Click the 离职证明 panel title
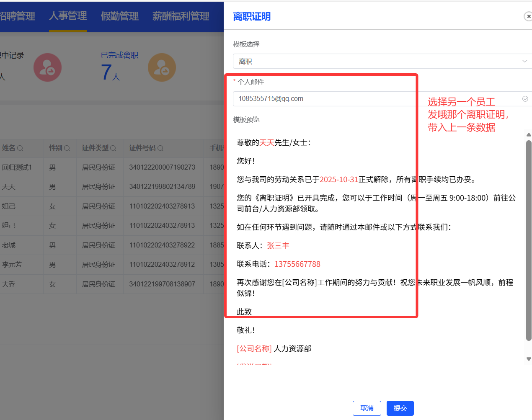This screenshot has width=532, height=420. tap(252, 16)
